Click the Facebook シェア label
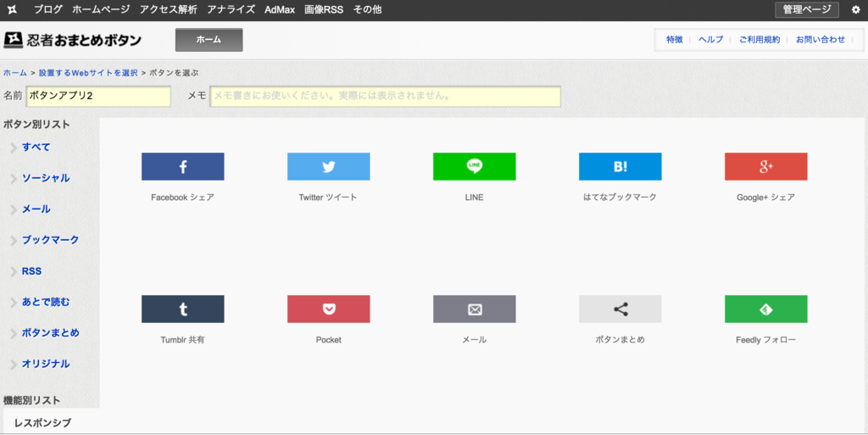The image size is (868, 435). (x=183, y=197)
